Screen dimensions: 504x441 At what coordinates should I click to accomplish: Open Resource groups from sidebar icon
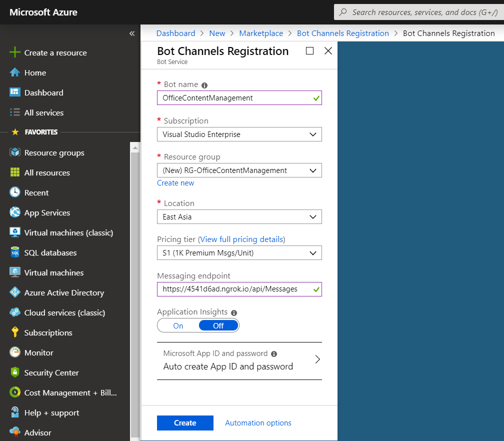point(15,152)
